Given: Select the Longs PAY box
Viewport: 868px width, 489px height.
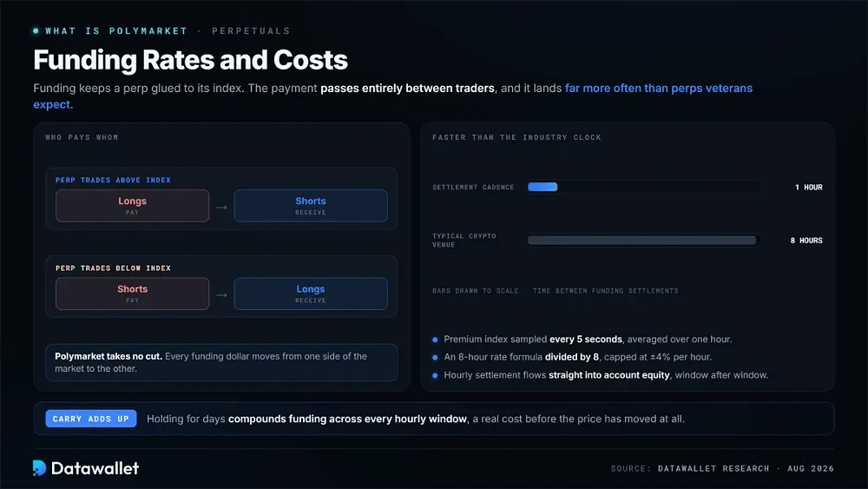Looking at the screenshot, I should 132,206.
